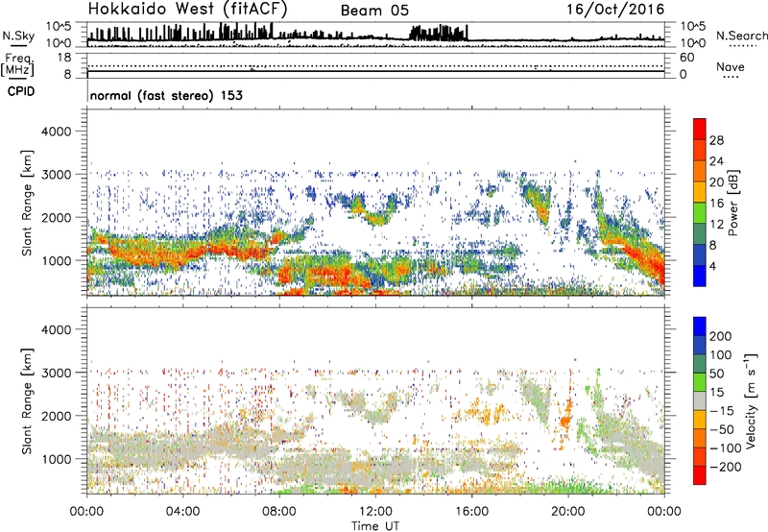This screenshot has width=768, height=532.
Task: Click the '16:00' time tick label
Action: pyautogui.click(x=471, y=512)
